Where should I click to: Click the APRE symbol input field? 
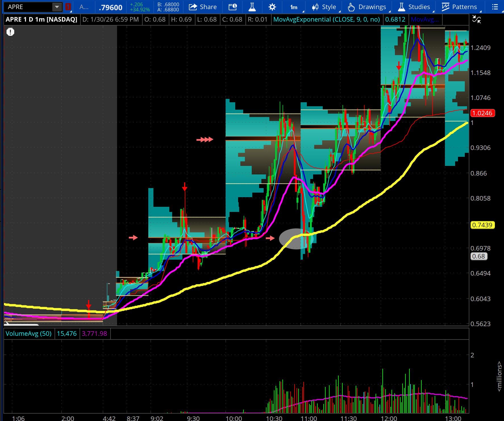coord(28,7)
